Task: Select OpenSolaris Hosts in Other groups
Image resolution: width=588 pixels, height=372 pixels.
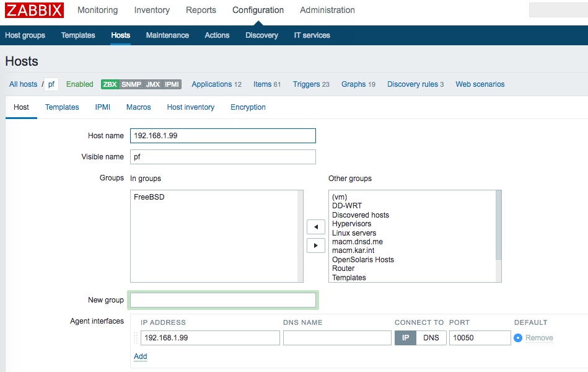Action: coord(363,260)
